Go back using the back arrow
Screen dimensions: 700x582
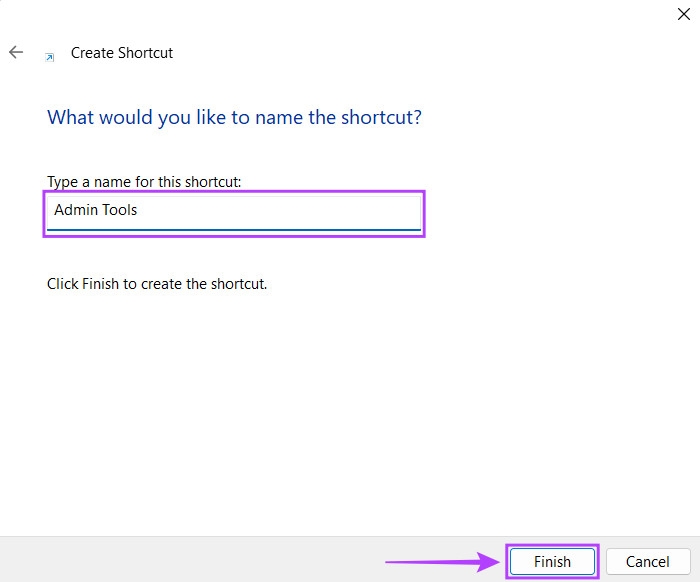pyautogui.click(x=16, y=52)
